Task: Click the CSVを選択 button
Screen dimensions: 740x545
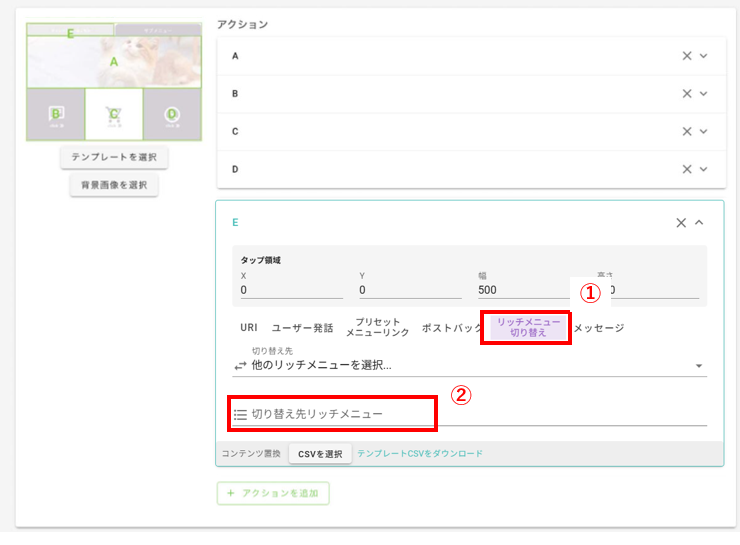Action: point(320,454)
